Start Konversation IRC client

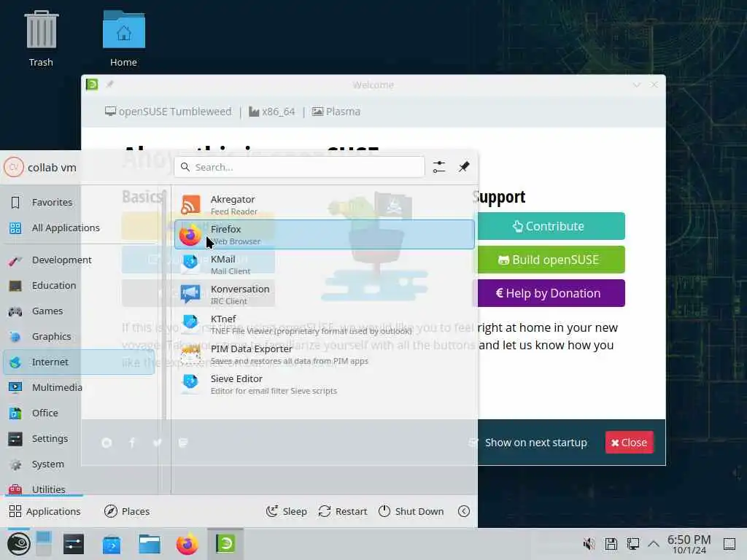325,295
